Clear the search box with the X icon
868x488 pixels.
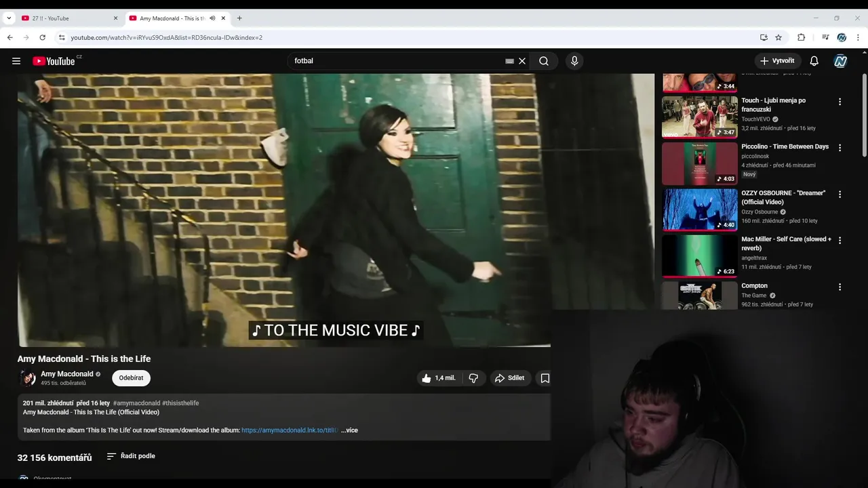point(522,61)
